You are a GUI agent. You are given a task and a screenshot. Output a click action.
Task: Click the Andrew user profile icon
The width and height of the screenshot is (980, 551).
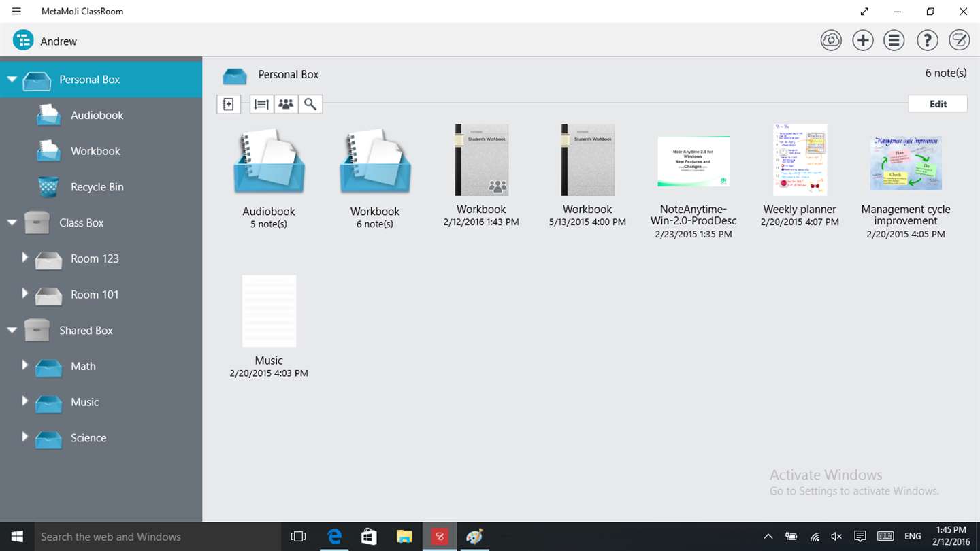[x=23, y=41]
